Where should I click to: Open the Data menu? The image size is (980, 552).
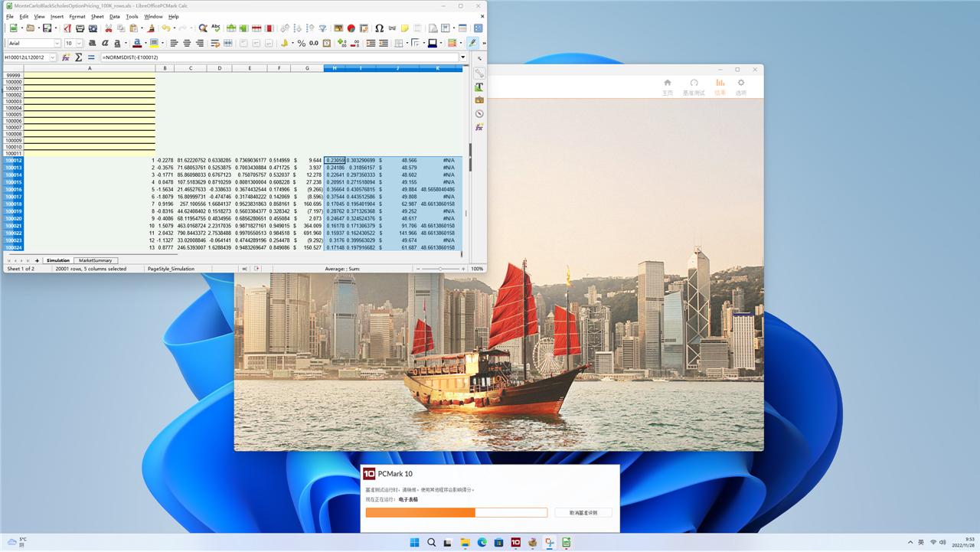point(114,16)
